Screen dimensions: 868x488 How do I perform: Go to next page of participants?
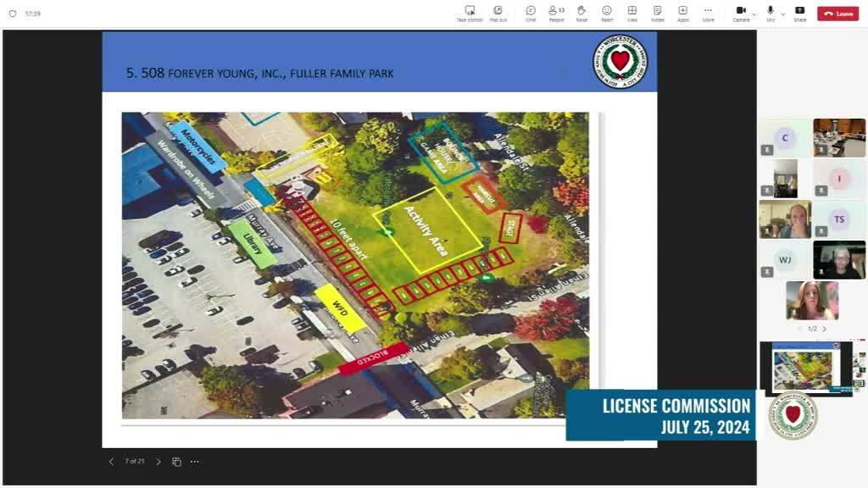coord(824,329)
